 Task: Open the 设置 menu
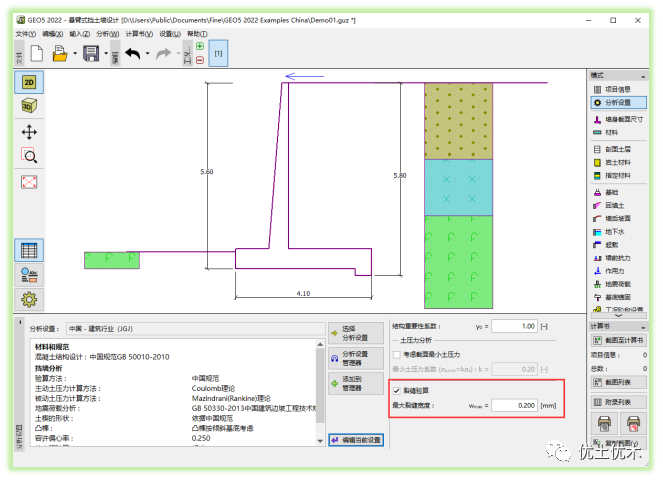[170, 34]
